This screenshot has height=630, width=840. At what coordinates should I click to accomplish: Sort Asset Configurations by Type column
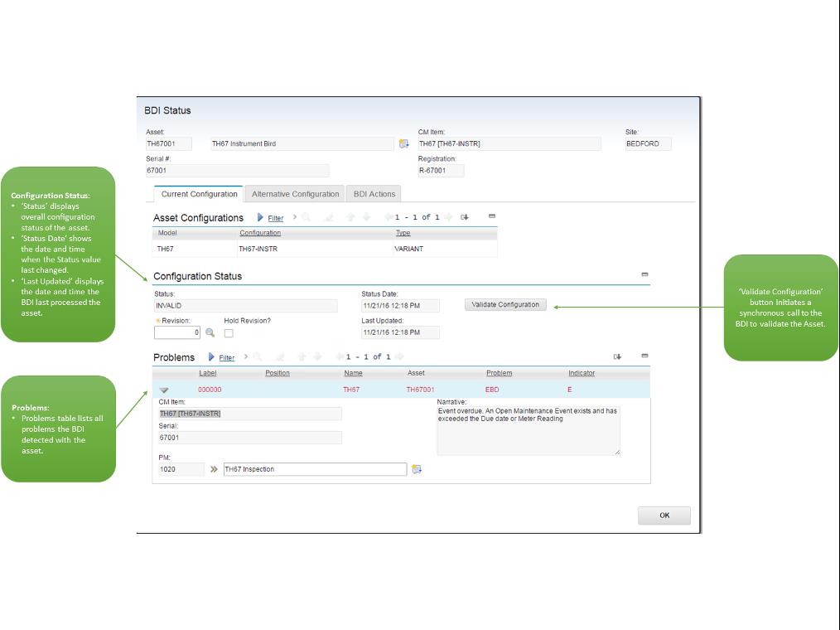click(403, 233)
